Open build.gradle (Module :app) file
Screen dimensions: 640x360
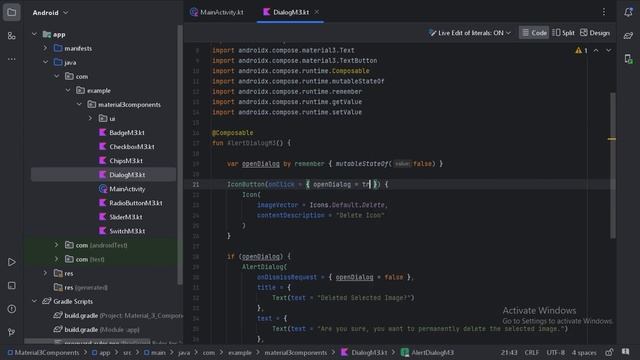96,329
